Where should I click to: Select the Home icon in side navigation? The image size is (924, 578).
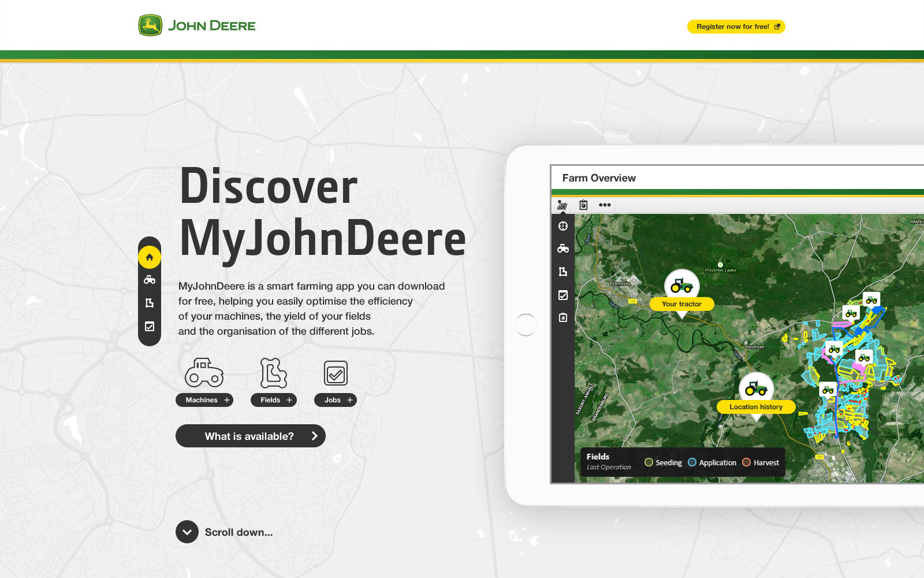point(150,257)
